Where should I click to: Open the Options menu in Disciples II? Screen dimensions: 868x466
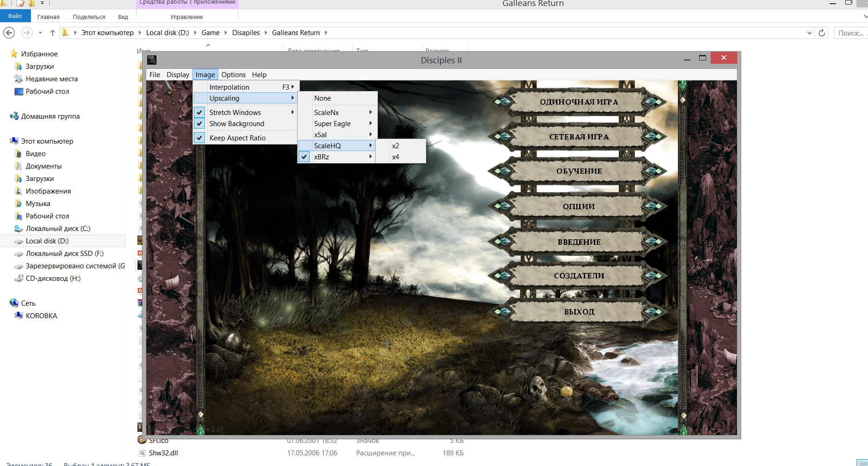tap(233, 75)
